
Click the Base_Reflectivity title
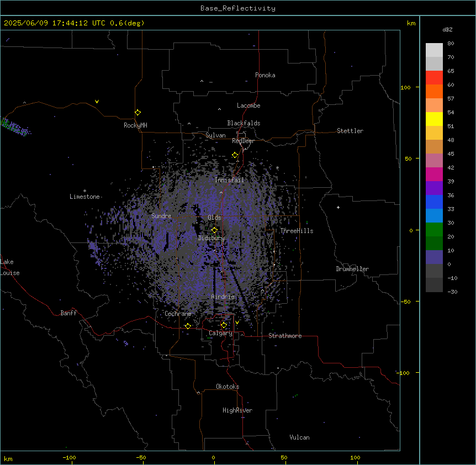(238, 8)
